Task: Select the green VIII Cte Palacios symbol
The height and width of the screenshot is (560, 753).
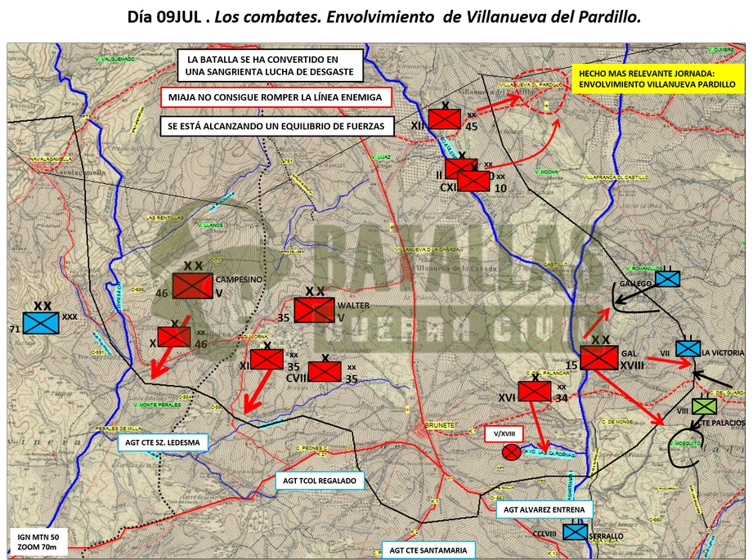Action: point(704,407)
